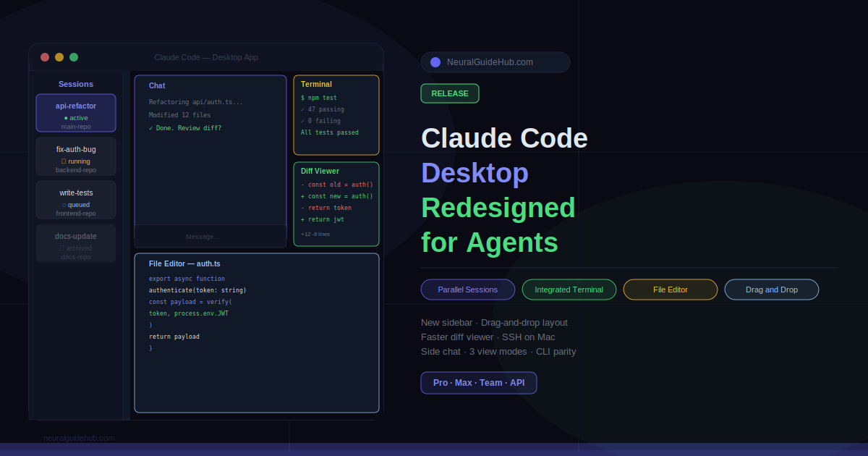This screenshot has height=456, width=868.
Task: Click the Pro · Max · Team · API button
Action: click(x=479, y=383)
